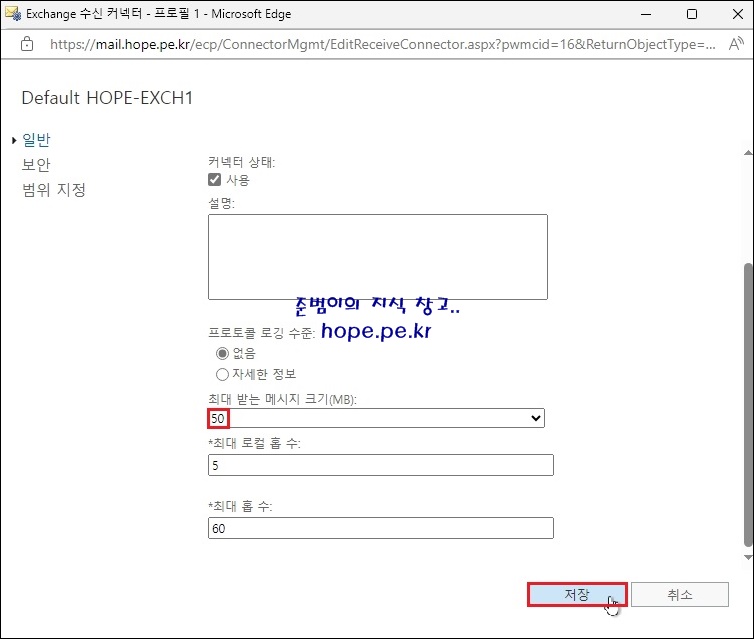Toggle the 사용 connector status checkbox
This screenshot has width=754, height=639.
point(214,180)
